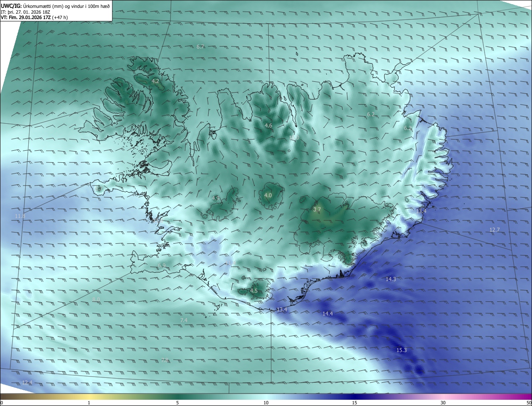The height and width of the screenshot is (406, 532).
Task: Select the 4.2 value over the Westfjords
Action: tap(155, 81)
